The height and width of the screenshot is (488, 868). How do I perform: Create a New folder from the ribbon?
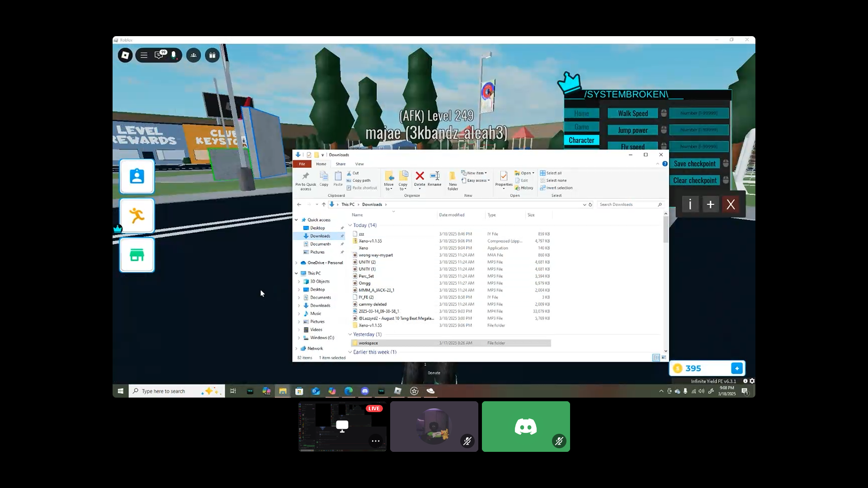pyautogui.click(x=453, y=181)
